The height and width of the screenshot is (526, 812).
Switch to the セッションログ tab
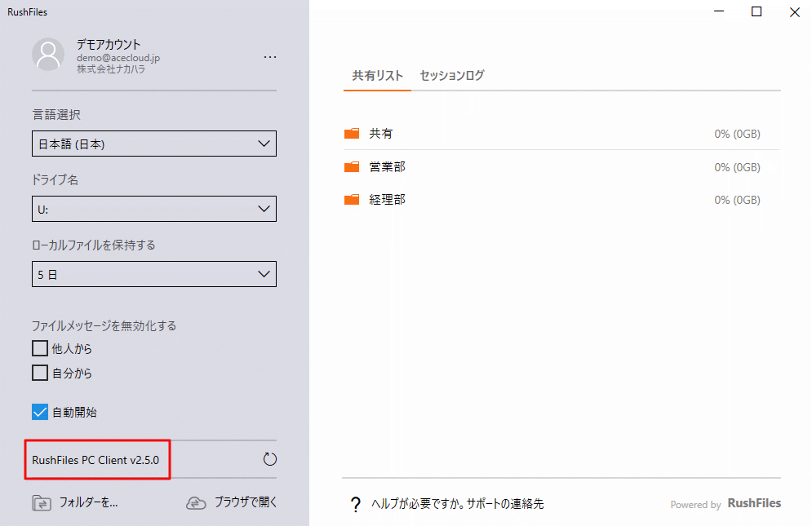(452, 76)
